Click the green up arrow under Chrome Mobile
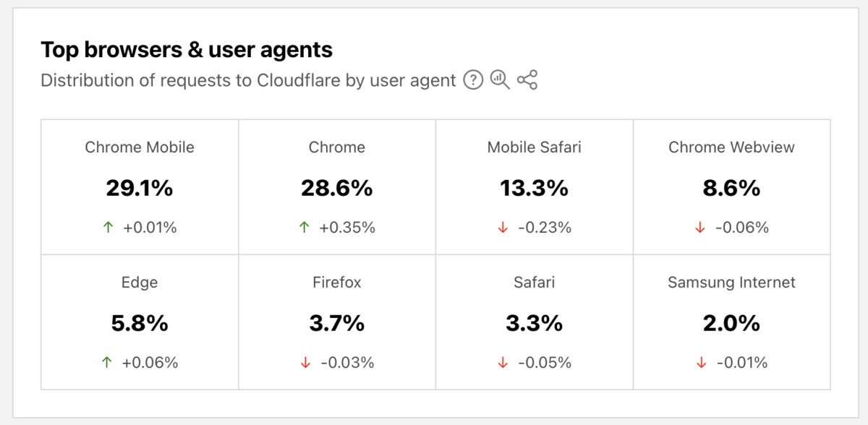 tap(109, 228)
